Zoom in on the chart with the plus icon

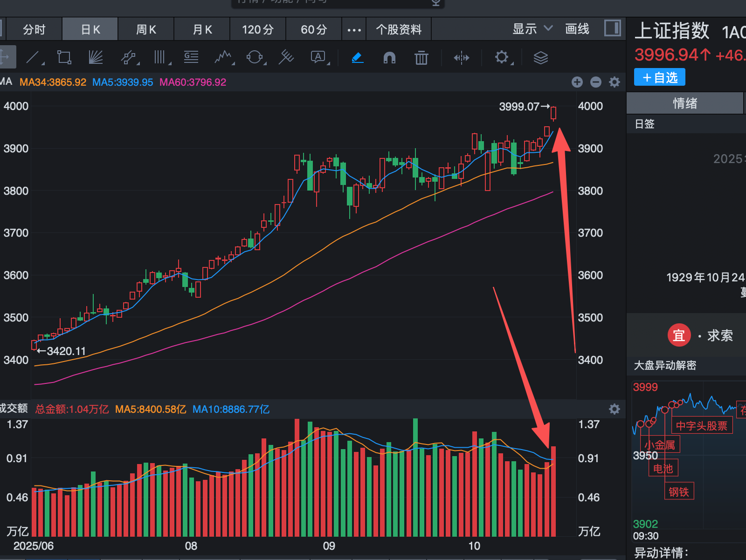pyautogui.click(x=577, y=82)
